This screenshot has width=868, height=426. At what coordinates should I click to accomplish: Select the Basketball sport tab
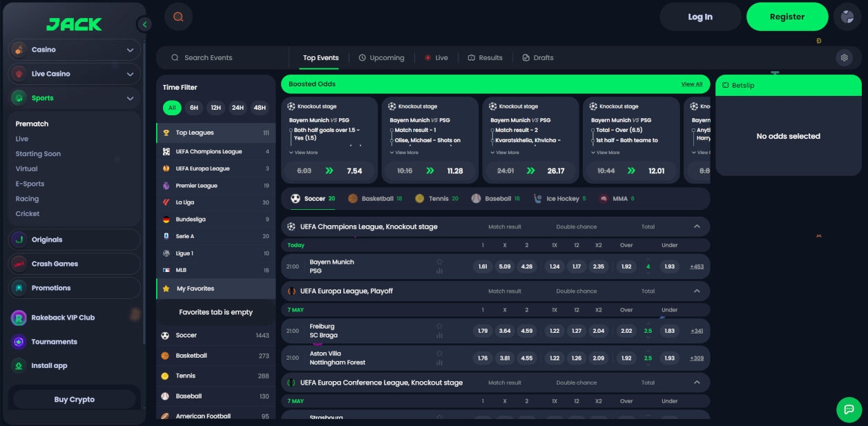tap(375, 199)
